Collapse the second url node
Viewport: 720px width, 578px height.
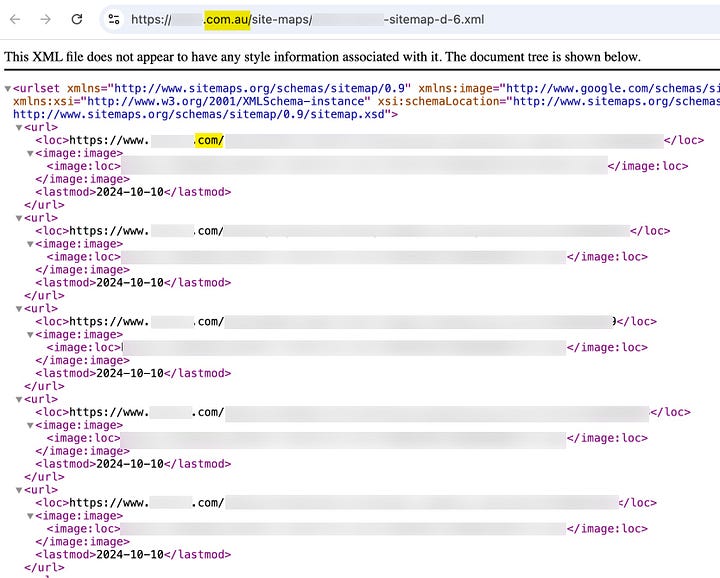(x=19, y=219)
